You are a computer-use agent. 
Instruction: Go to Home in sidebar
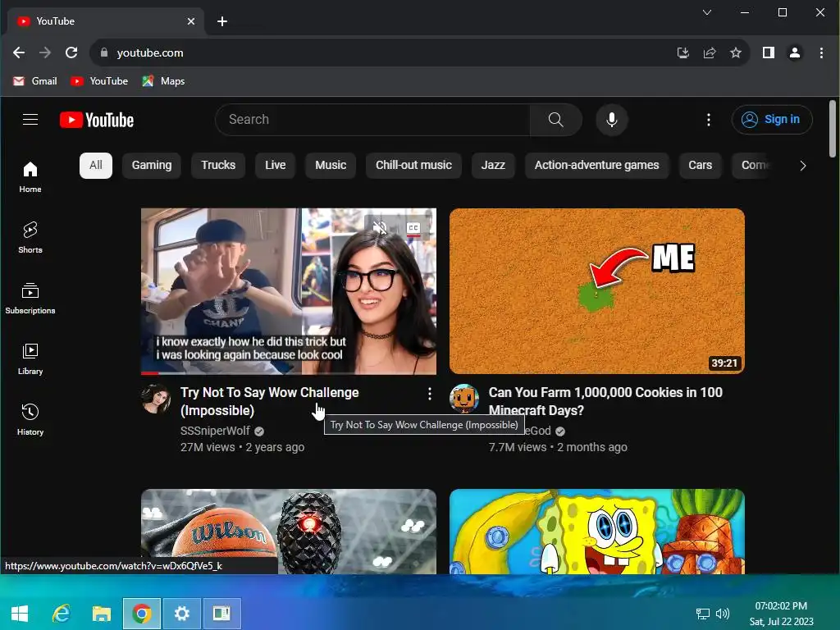coord(30,177)
